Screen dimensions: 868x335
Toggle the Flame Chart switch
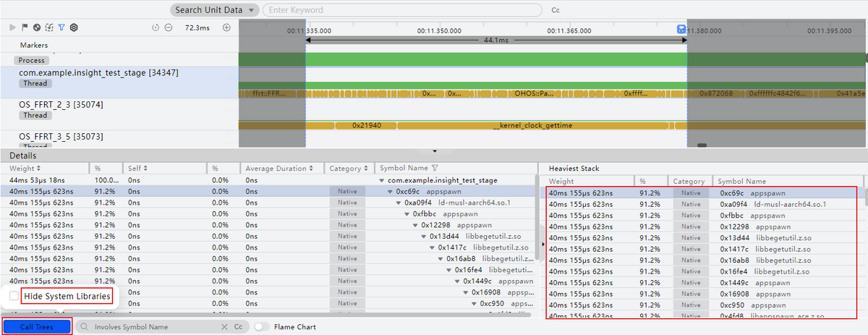[263, 327]
